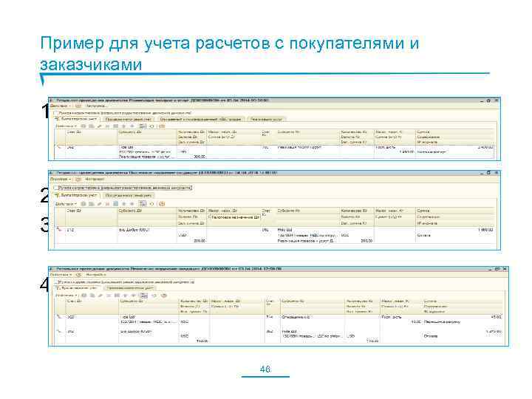
Task: Click Сумма column header in middle window
Action: click(x=454, y=211)
